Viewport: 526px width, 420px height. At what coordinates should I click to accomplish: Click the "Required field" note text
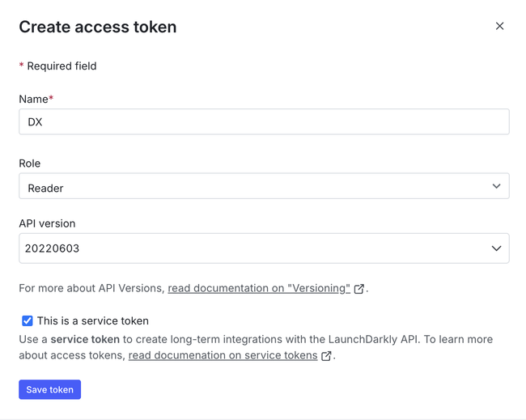pyautogui.click(x=62, y=66)
